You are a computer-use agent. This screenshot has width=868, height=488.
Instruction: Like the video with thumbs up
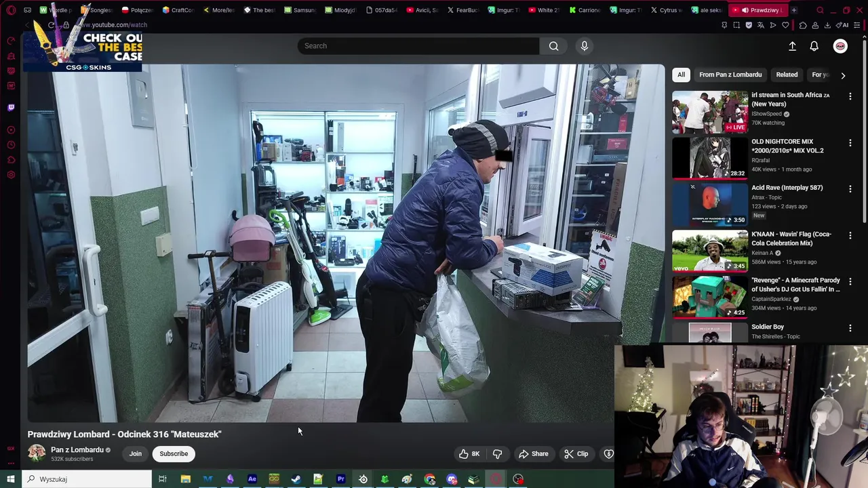469,454
